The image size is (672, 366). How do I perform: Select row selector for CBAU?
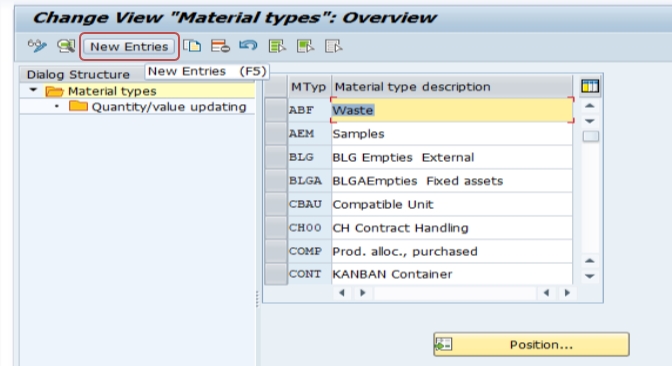pyautogui.click(x=276, y=204)
